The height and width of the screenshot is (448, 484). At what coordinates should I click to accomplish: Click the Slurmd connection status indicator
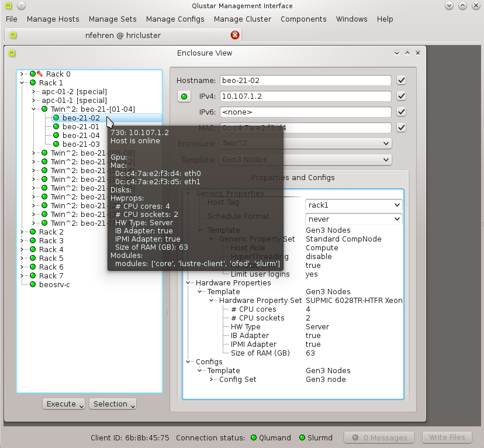tap(302, 437)
